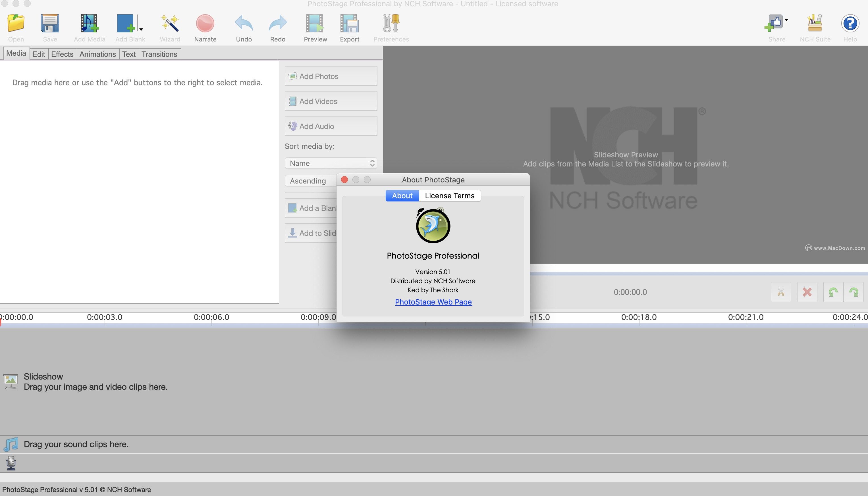
Task: Expand the Share dropdown arrow
Action: coord(786,20)
